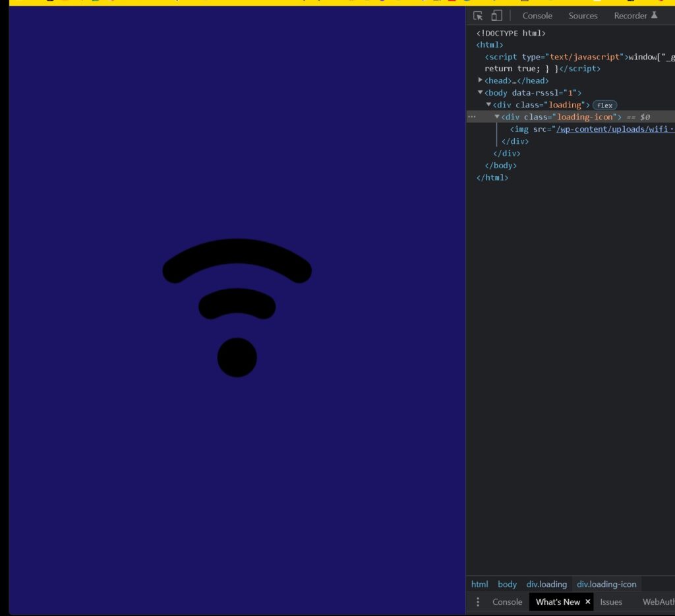Open the Console tab in top toolbar
This screenshot has width=675, height=616.
(537, 16)
